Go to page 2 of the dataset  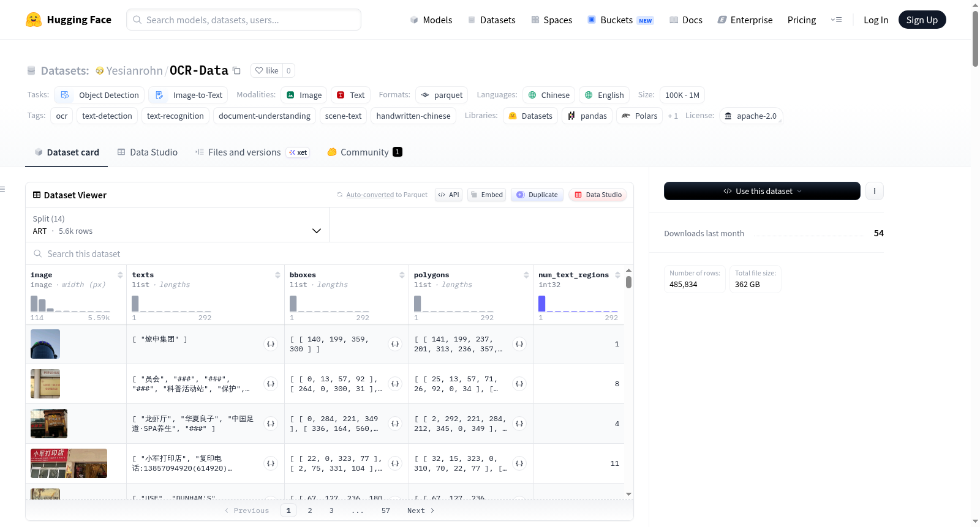[310, 510]
